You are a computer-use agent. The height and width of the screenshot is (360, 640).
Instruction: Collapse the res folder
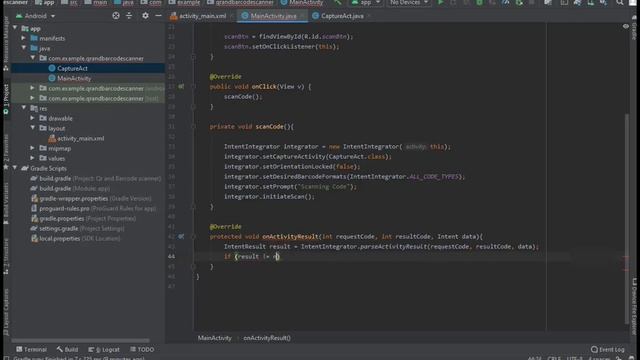[24, 108]
